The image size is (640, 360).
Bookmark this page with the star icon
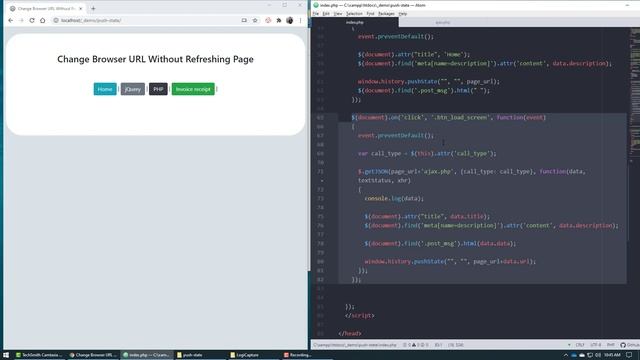255,20
